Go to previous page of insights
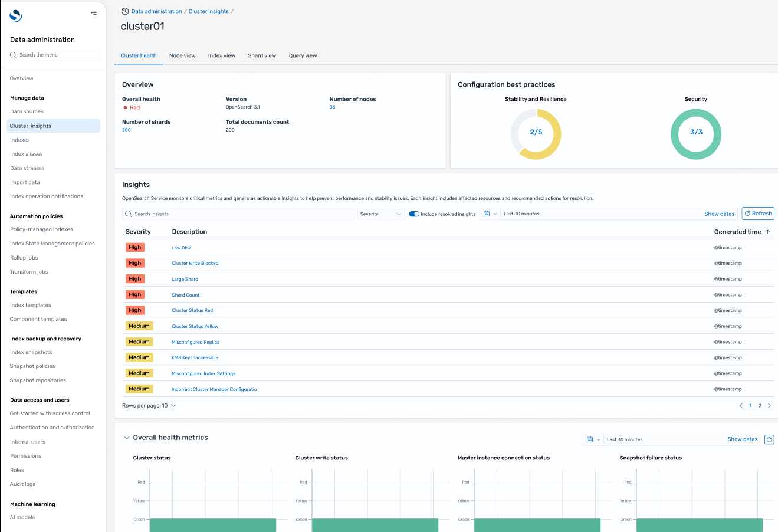The width and height of the screenshot is (778, 532). pyautogui.click(x=741, y=406)
